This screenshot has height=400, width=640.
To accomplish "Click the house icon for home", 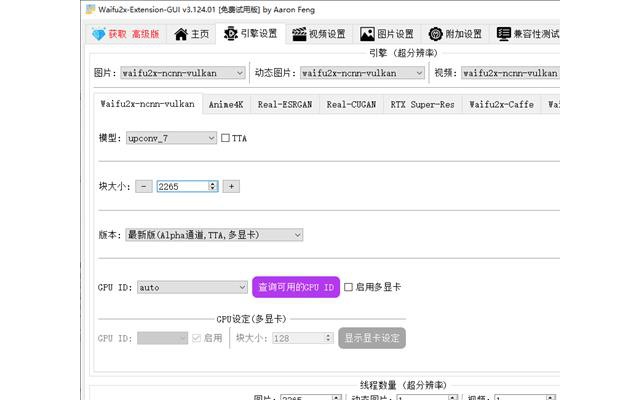I will [x=181, y=34].
